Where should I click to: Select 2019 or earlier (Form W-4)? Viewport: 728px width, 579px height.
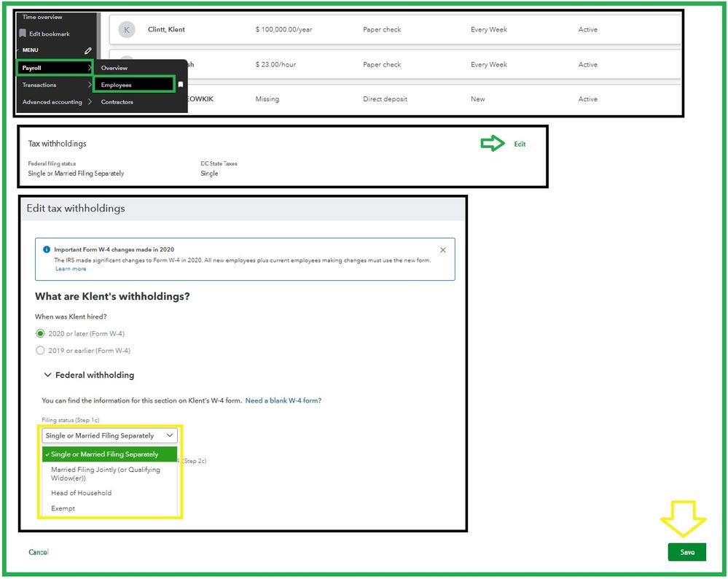(x=40, y=350)
